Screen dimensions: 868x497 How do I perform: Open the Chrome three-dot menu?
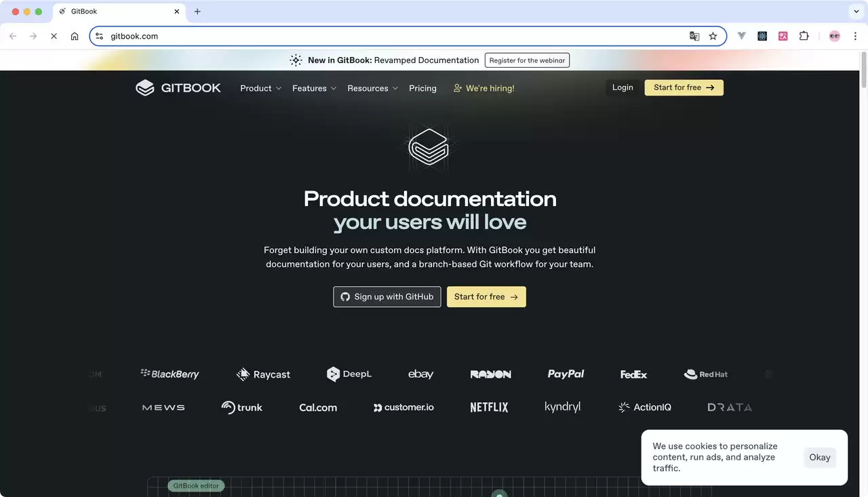[856, 36]
